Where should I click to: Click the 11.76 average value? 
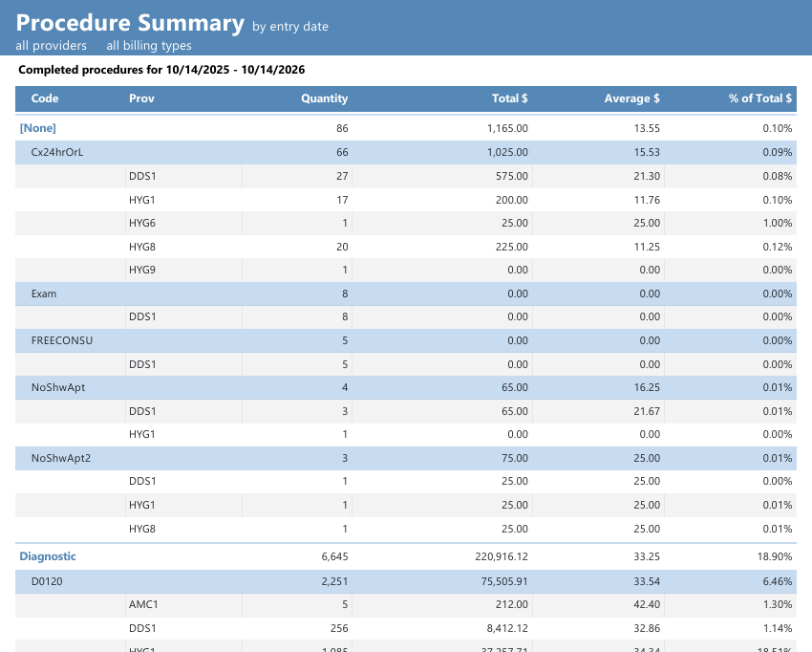pos(647,200)
